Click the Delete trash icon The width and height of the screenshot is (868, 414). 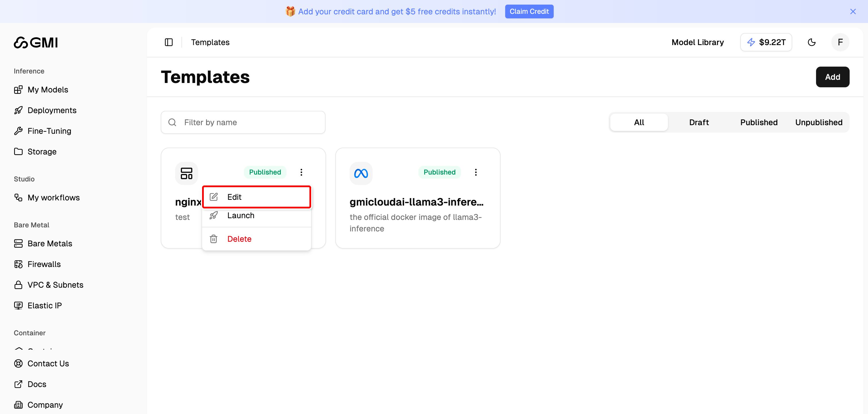(x=214, y=239)
